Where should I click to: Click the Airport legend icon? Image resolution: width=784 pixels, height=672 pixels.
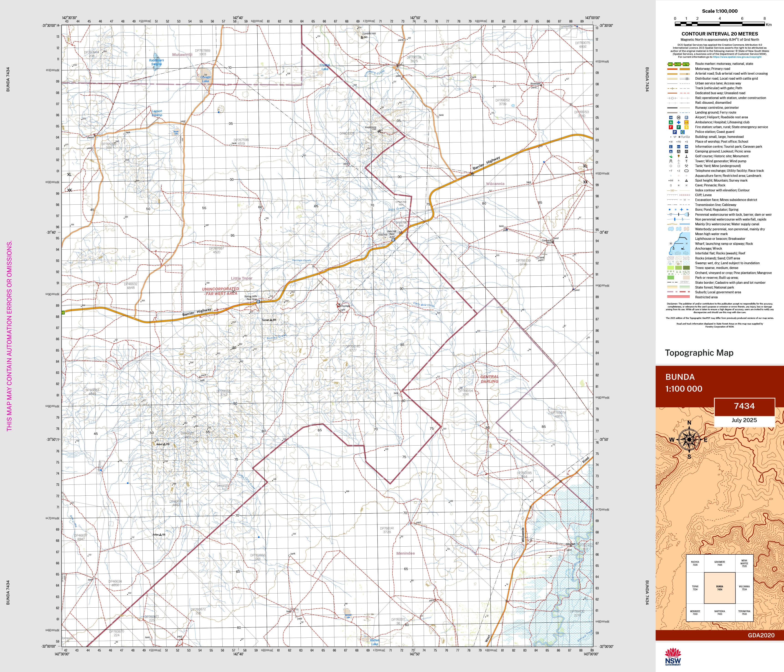point(671,118)
